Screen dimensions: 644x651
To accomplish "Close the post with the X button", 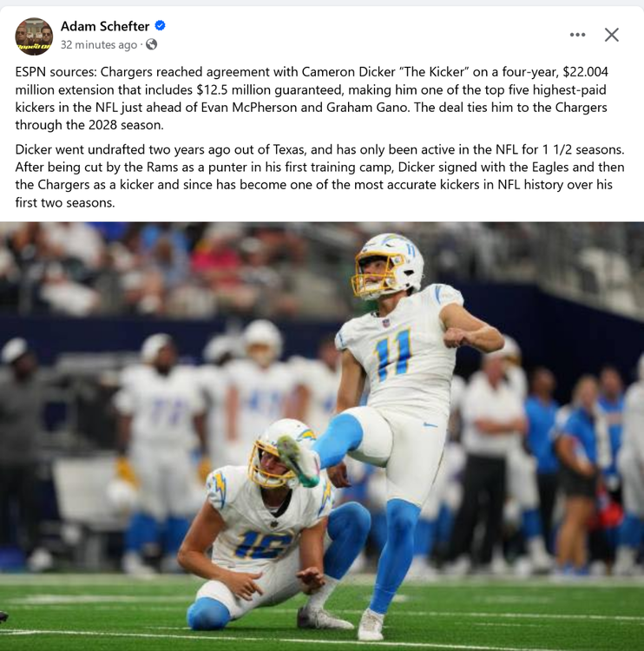I will [x=611, y=35].
